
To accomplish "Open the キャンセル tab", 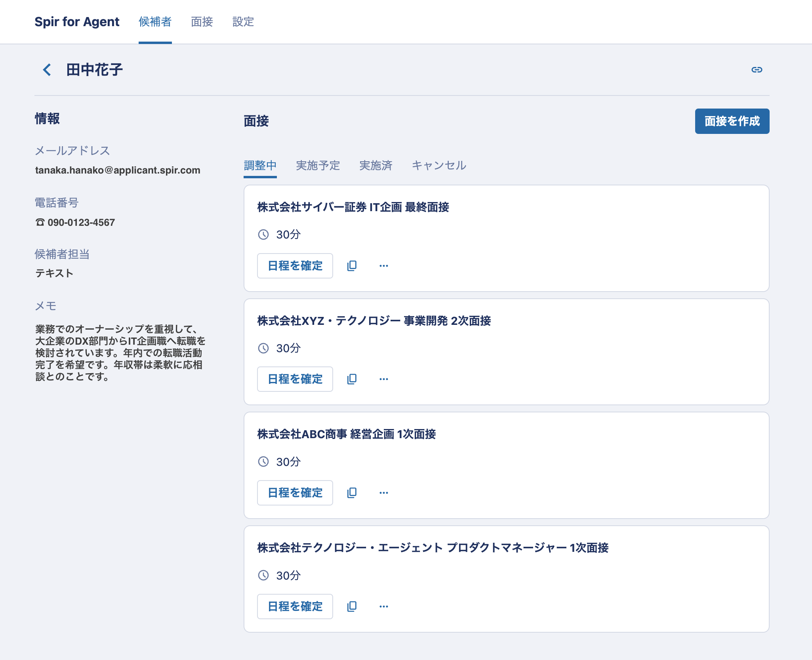I will click(x=439, y=166).
